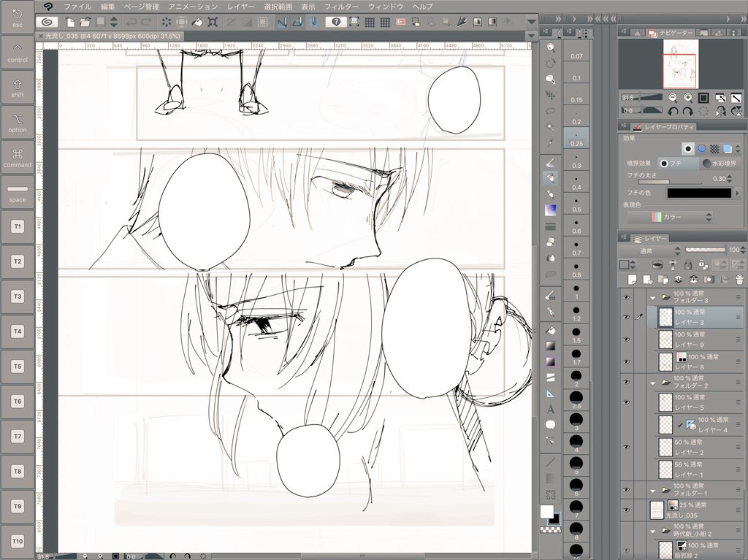This screenshot has width=748, height=560.
Task: Select the Eraser tool
Action: (x=551, y=242)
